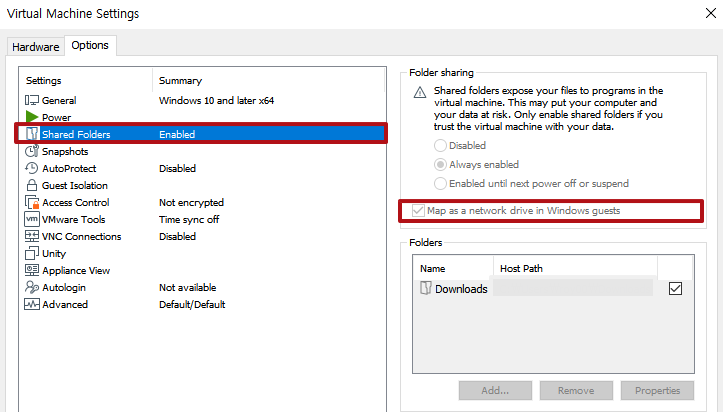Viewport: 723px width, 412px height.
Task: Click the warning triangle in Folder sharing
Action: click(420, 93)
